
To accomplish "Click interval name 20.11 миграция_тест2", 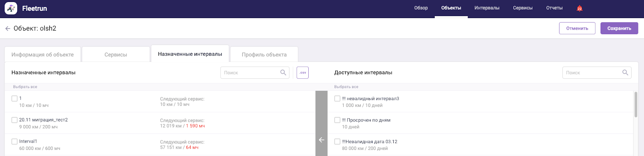I will [43, 120].
